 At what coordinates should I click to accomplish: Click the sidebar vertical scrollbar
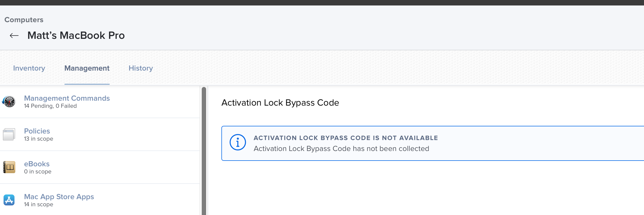click(x=204, y=151)
